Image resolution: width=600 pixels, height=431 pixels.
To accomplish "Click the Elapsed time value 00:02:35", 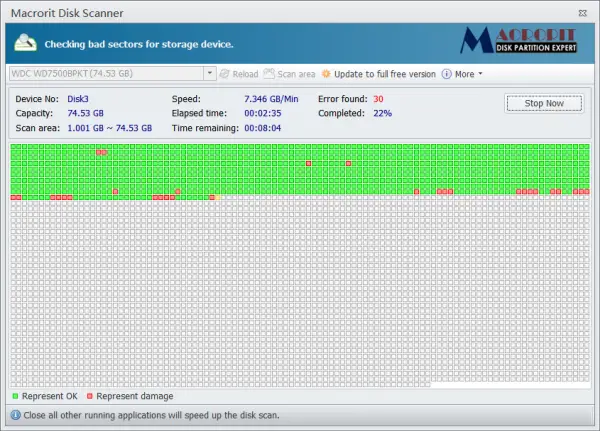I will (262, 113).
